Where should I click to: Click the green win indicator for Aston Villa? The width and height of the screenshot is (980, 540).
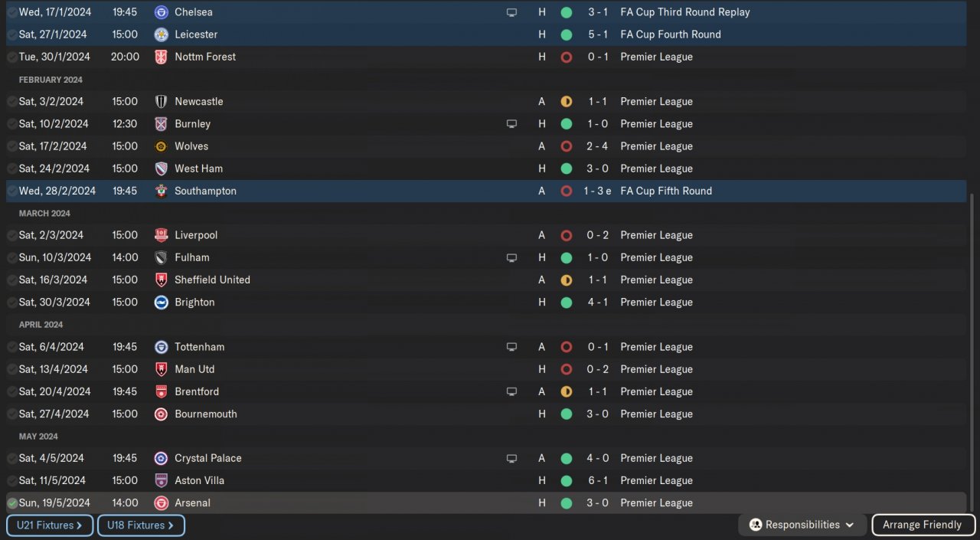click(x=567, y=481)
